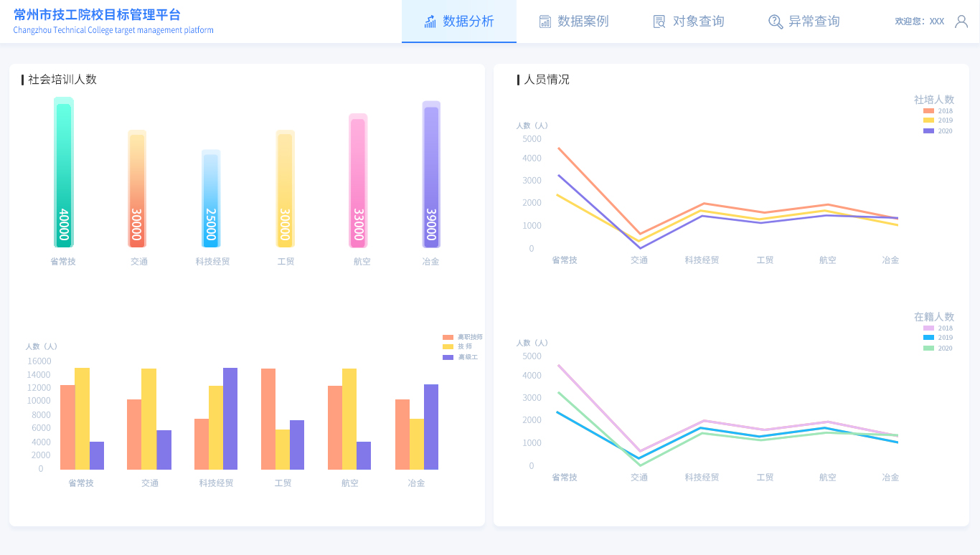Click the 欢迎您: XXX user greeting
The width and height of the screenshot is (980, 555).
(919, 22)
